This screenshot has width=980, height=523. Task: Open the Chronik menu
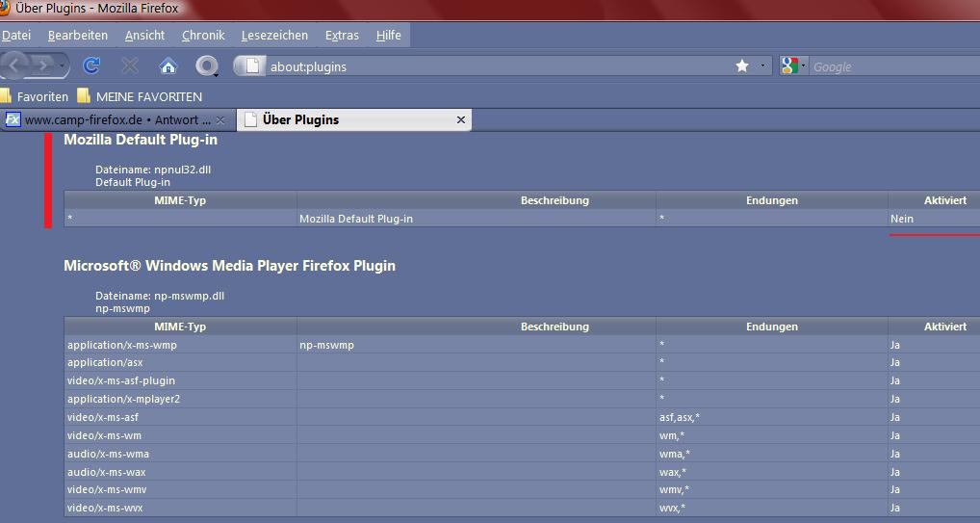coord(203,35)
